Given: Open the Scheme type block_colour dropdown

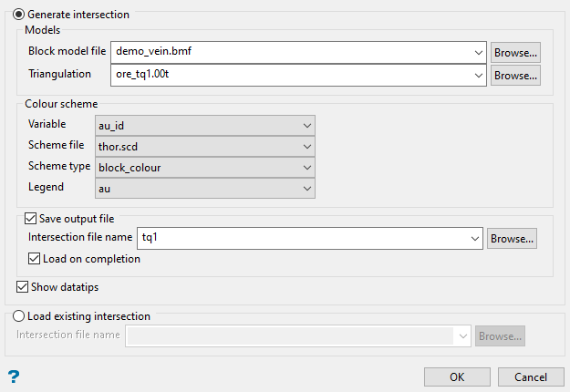Looking at the screenshot, I should coord(306,167).
